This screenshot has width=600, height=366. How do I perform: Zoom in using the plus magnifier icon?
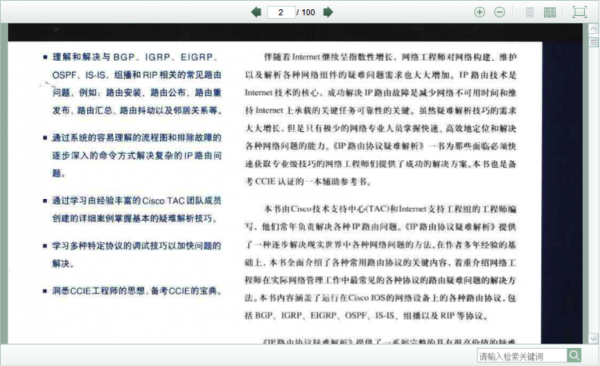click(x=479, y=12)
